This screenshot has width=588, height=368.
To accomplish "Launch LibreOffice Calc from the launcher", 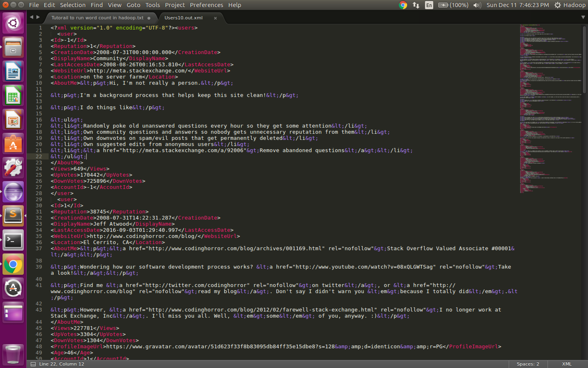I will 13,95.
